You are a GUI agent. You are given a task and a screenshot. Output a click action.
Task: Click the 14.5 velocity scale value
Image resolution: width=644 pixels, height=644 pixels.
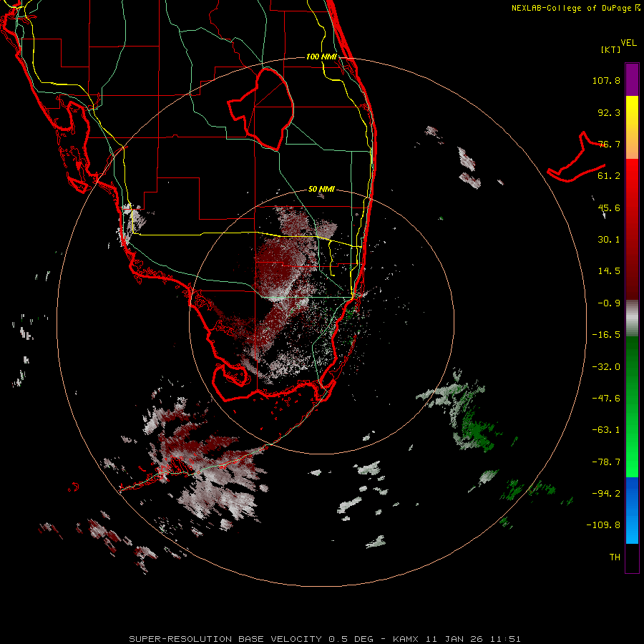[x=609, y=271]
